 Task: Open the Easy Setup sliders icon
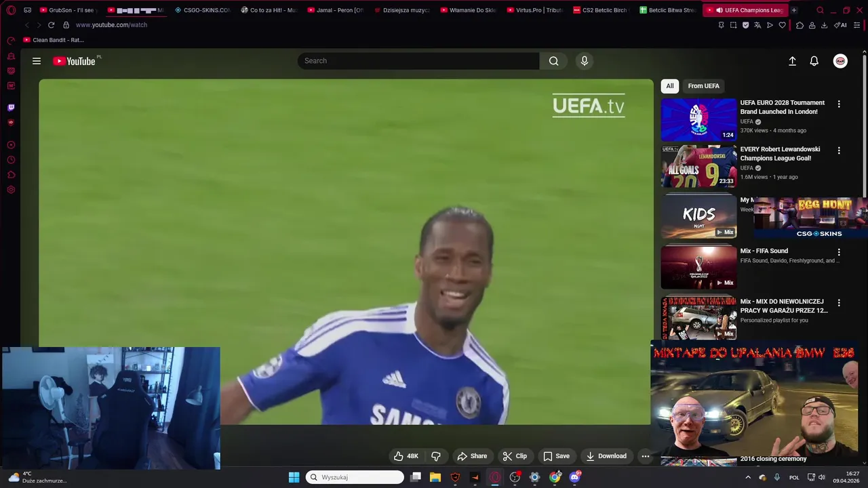857,25
